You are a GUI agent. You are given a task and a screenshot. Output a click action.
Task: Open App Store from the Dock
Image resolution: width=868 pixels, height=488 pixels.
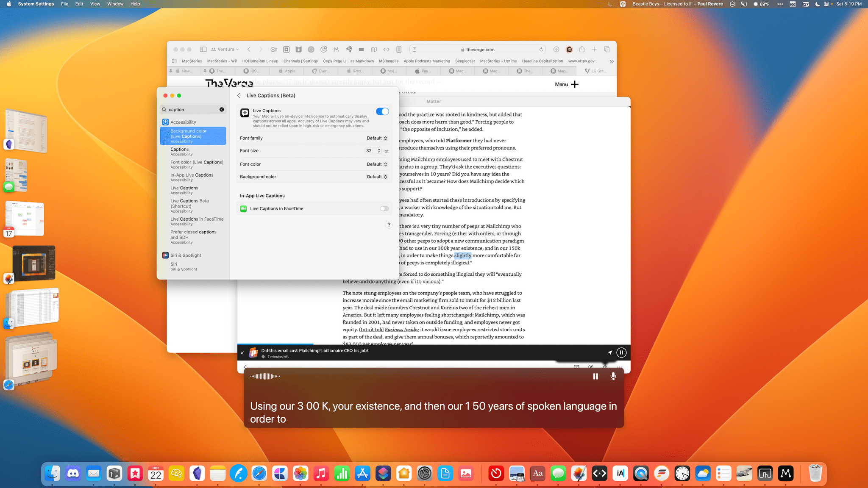362,473
